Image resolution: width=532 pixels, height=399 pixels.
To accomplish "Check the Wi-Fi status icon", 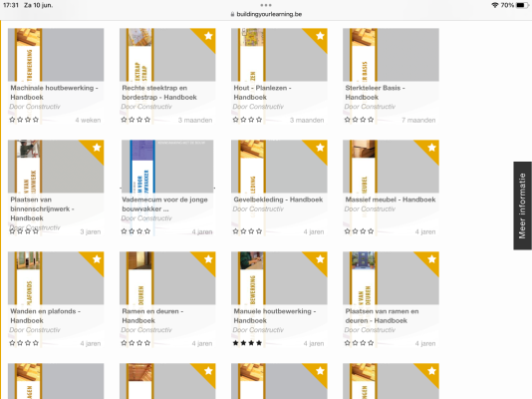I will point(495,5).
